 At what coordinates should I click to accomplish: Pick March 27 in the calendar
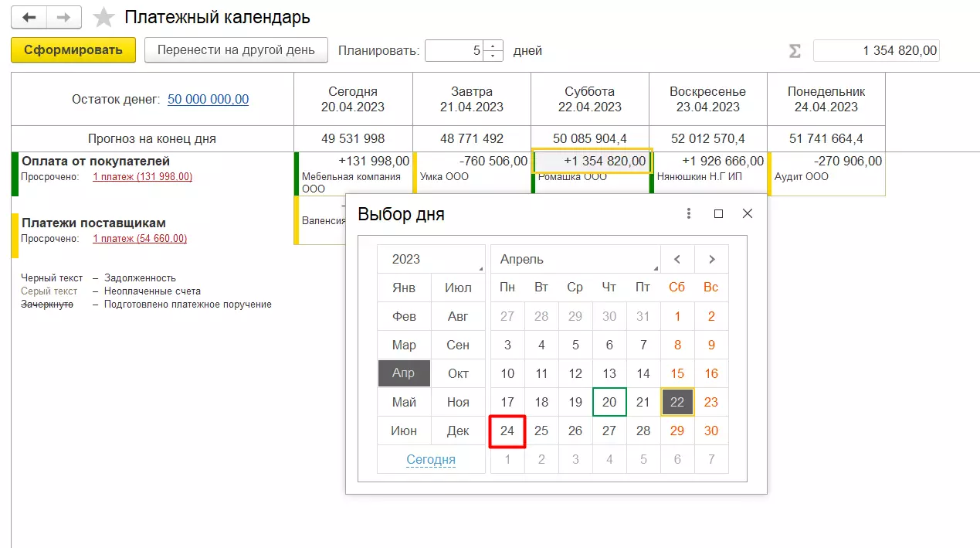click(507, 316)
